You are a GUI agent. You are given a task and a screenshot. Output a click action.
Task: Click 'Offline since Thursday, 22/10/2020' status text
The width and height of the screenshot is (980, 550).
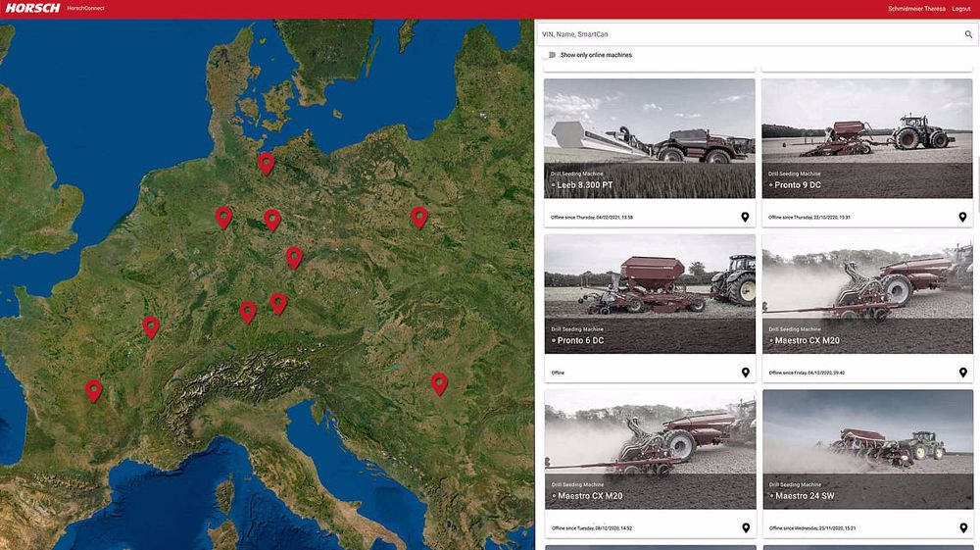click(x=808, y=218)
